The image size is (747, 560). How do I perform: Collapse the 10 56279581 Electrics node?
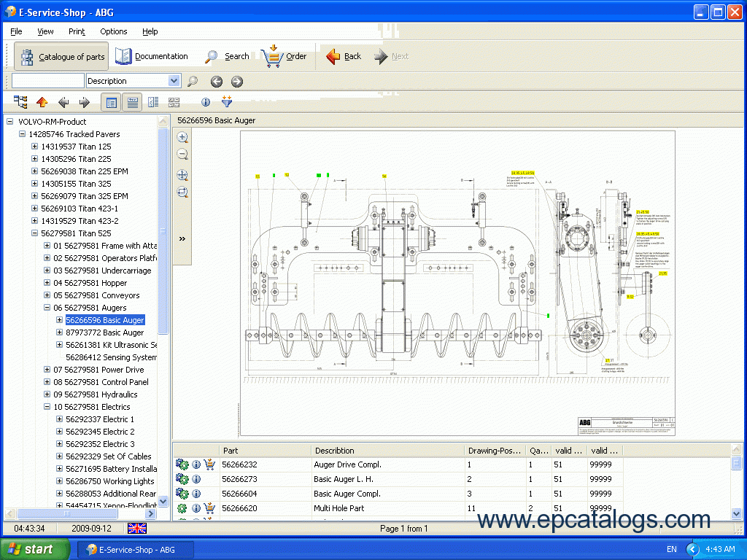point(47,406)
